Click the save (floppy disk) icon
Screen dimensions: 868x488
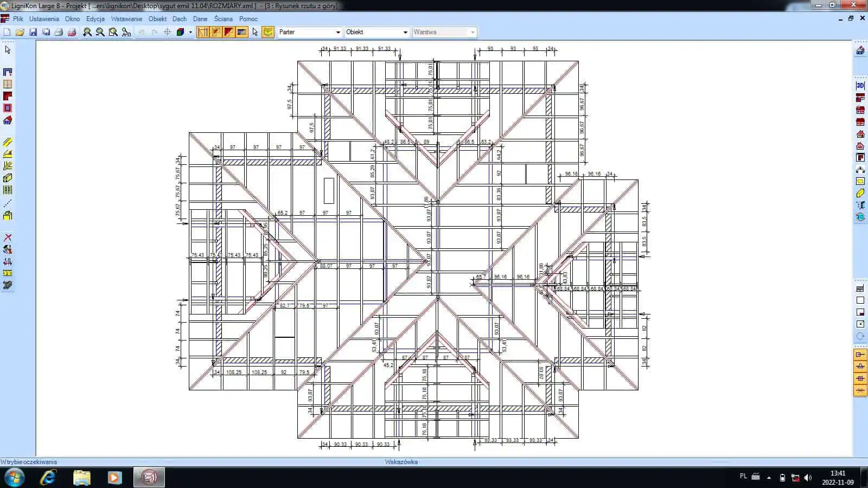pos(33,33)
